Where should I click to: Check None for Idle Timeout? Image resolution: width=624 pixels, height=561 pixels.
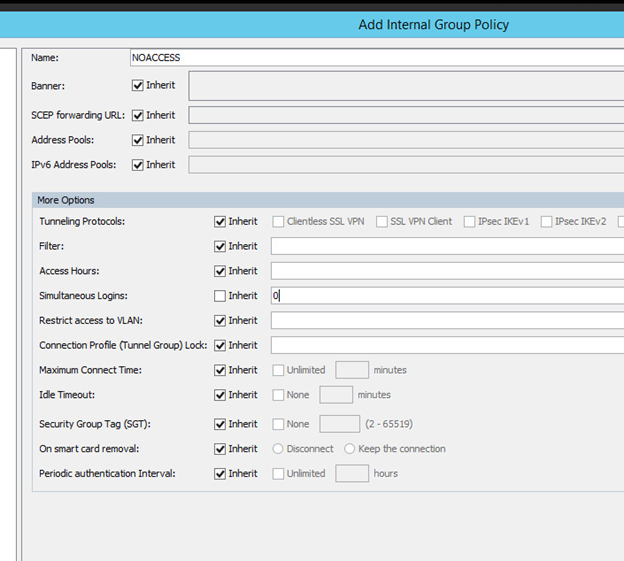point(279,395)
